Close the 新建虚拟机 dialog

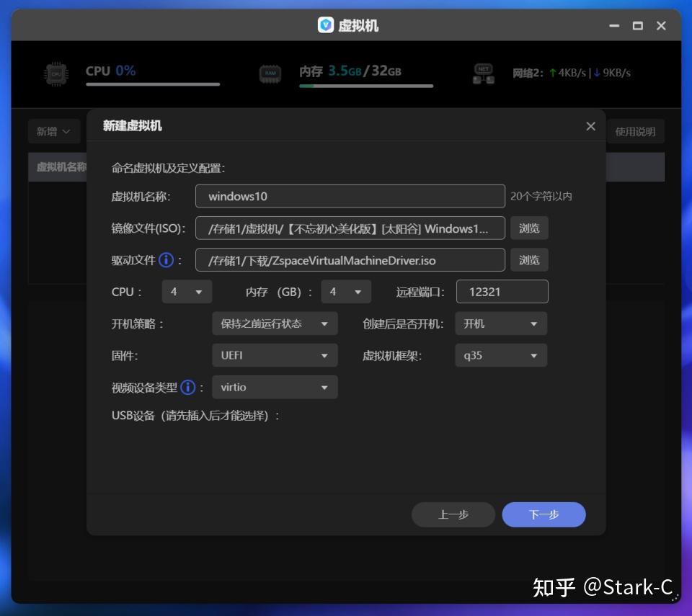coord(590,126)
